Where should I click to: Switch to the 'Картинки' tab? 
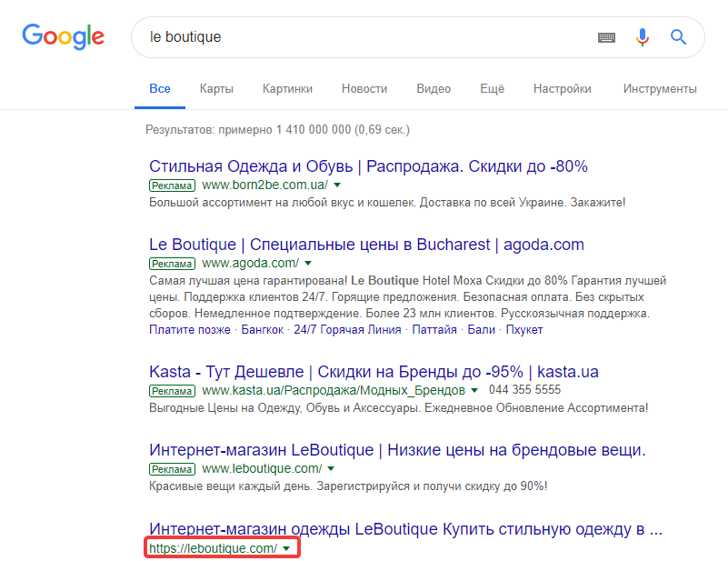pos(287,89)
